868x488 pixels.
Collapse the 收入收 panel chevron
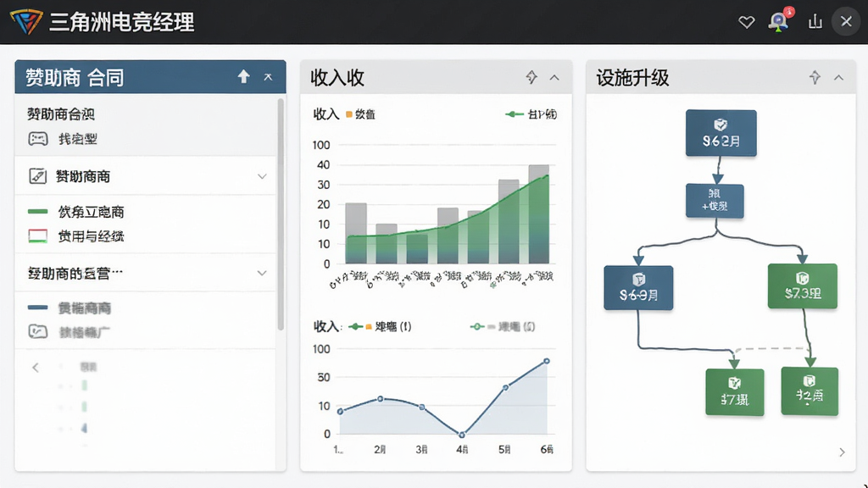point(554,77)
